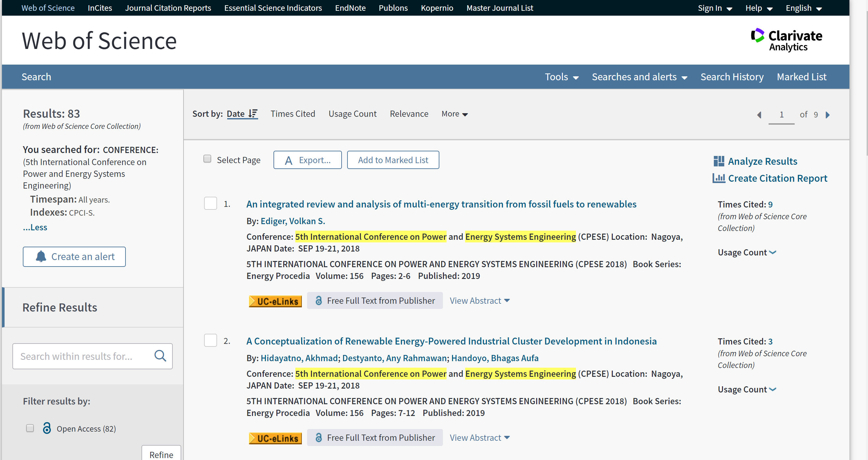This screenshot has width=868, height=460.
Task: Click the previous page arrow icon
Action: 759,115
